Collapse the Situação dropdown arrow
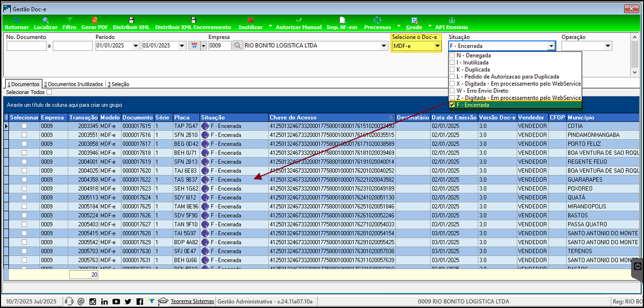 [x=551, y=46]
